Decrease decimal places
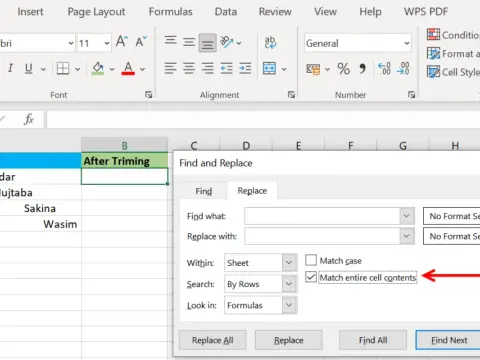The image size is (480, 360). (x=403, y=69)
